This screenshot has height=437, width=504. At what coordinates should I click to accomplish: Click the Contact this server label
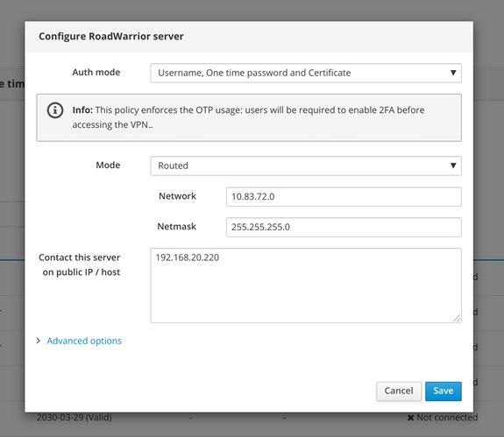pos(80,264)
